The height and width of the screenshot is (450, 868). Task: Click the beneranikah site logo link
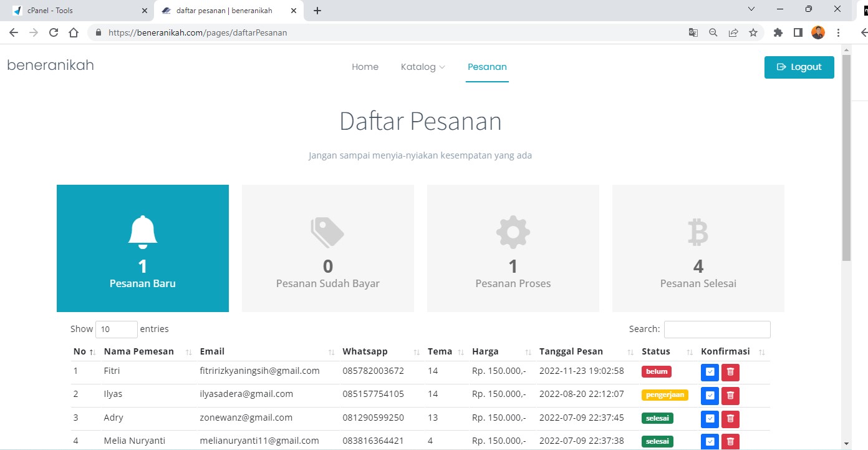pos(51,65)
